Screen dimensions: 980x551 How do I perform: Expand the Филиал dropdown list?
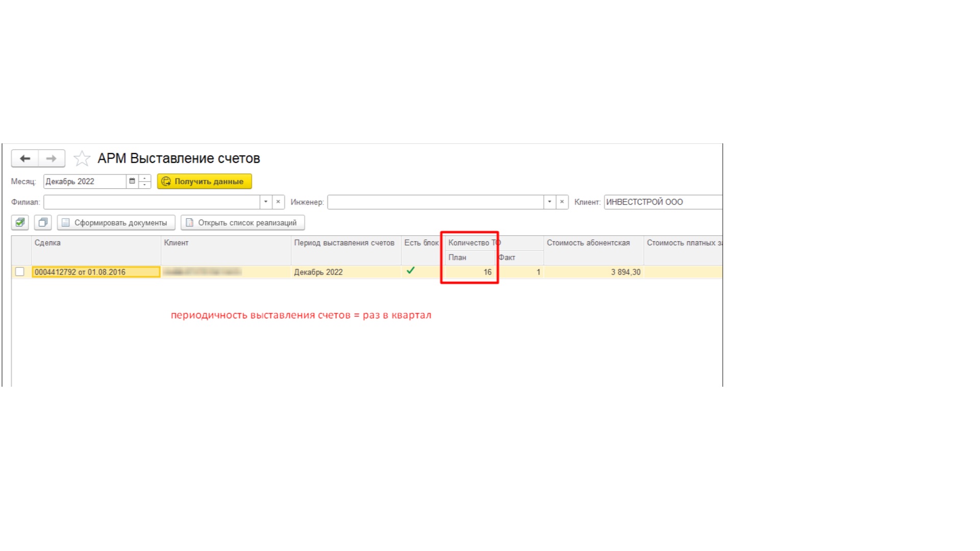[266, 202]
